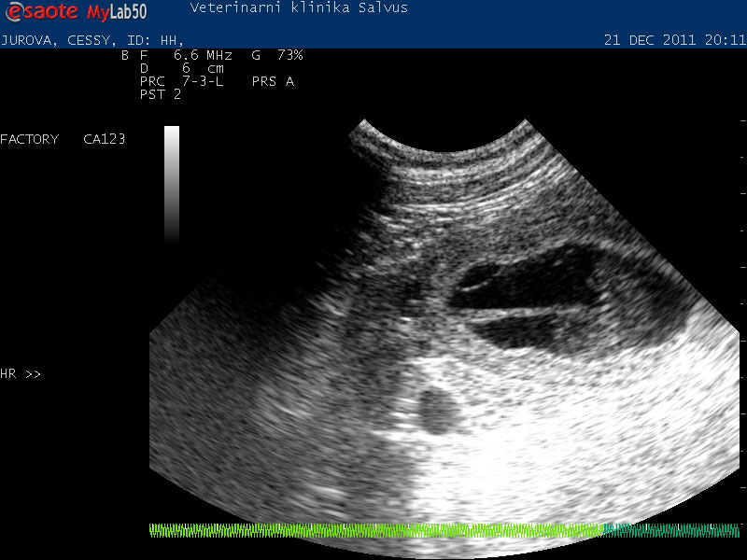Click the "PRS A" parameter
747x560 pixels.
(273, 81)
